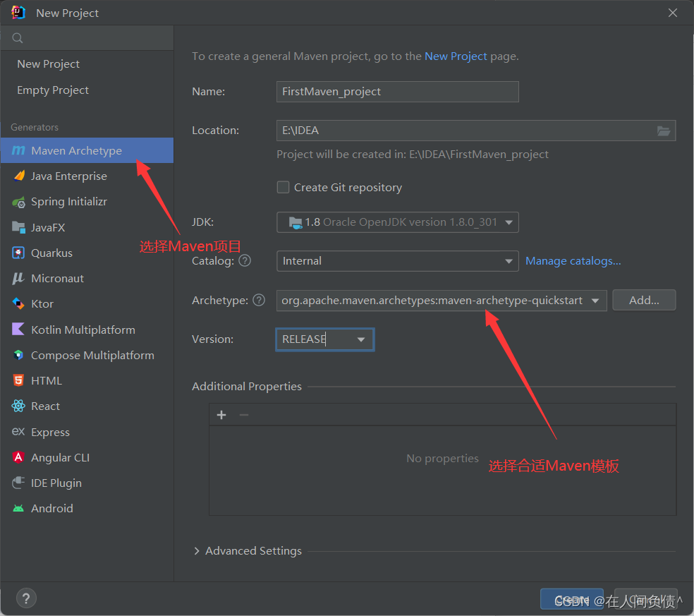Click the Add... archetype button

pos(644,301)
